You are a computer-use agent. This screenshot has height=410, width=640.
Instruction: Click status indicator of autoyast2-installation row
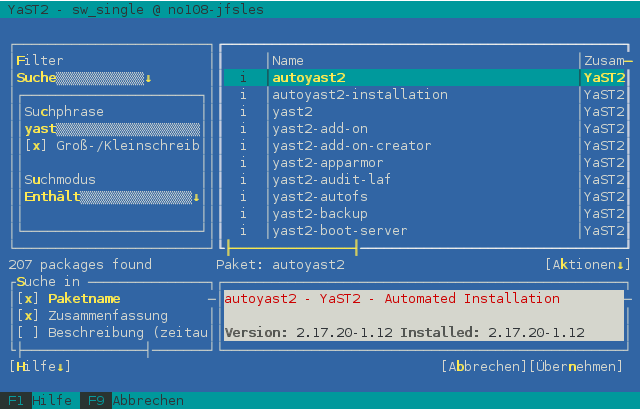point(244,95)
